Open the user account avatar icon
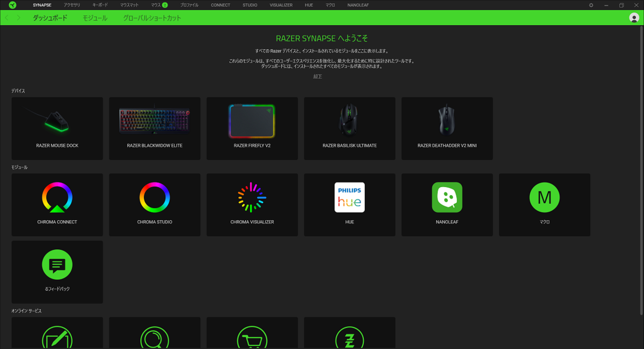 point(634,18)
